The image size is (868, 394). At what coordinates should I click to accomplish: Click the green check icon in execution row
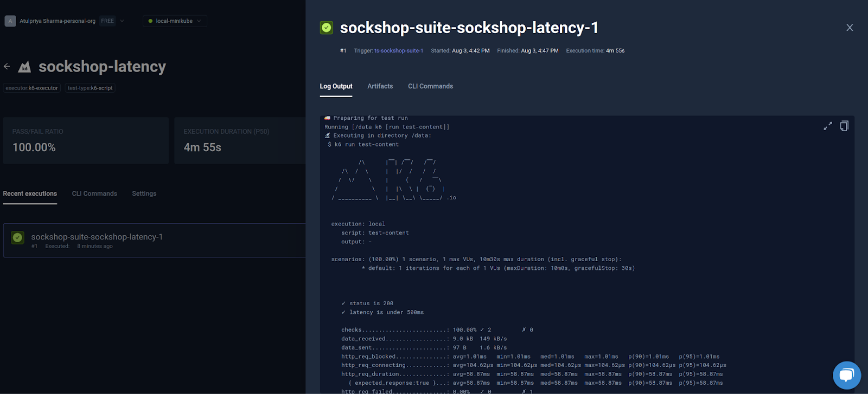click(x=18, y=238)
